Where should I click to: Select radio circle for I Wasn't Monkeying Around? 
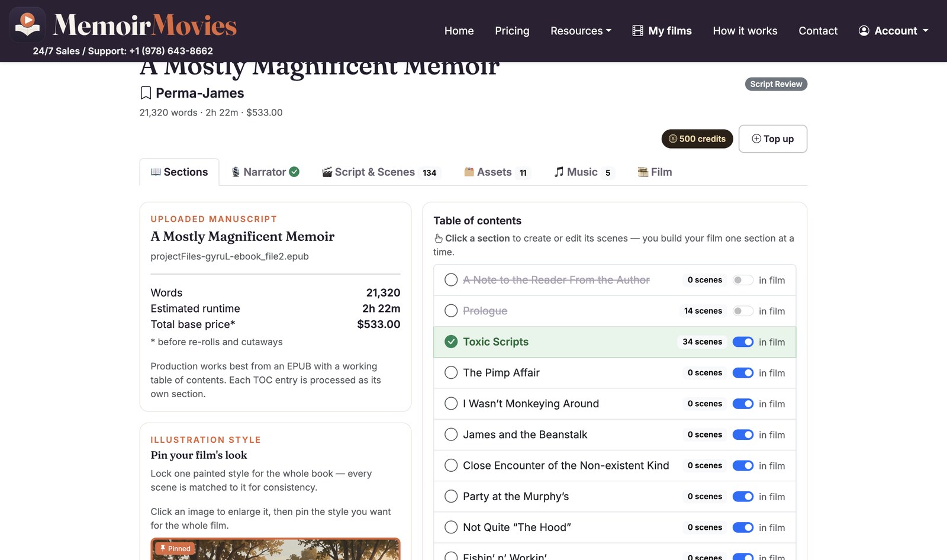[451, 404]
